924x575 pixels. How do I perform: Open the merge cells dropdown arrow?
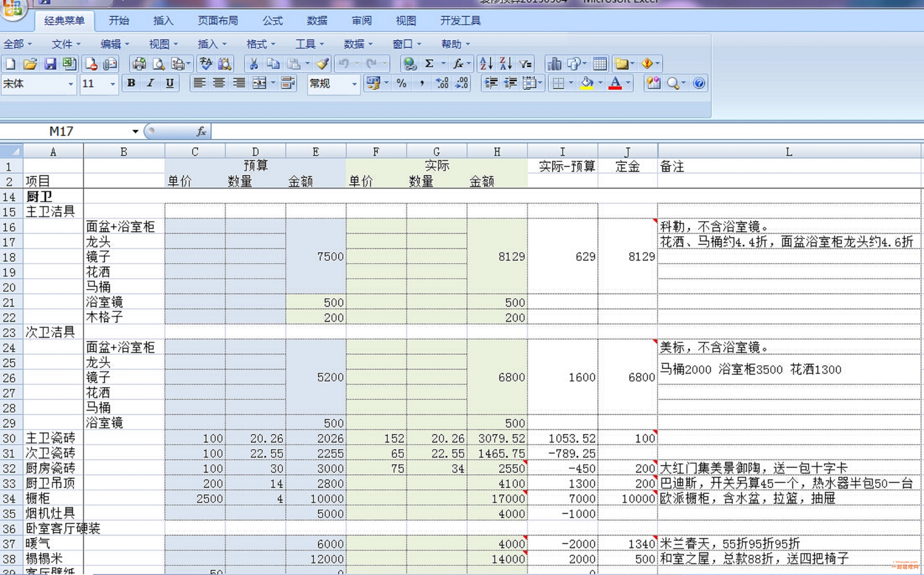pos(273,83)
